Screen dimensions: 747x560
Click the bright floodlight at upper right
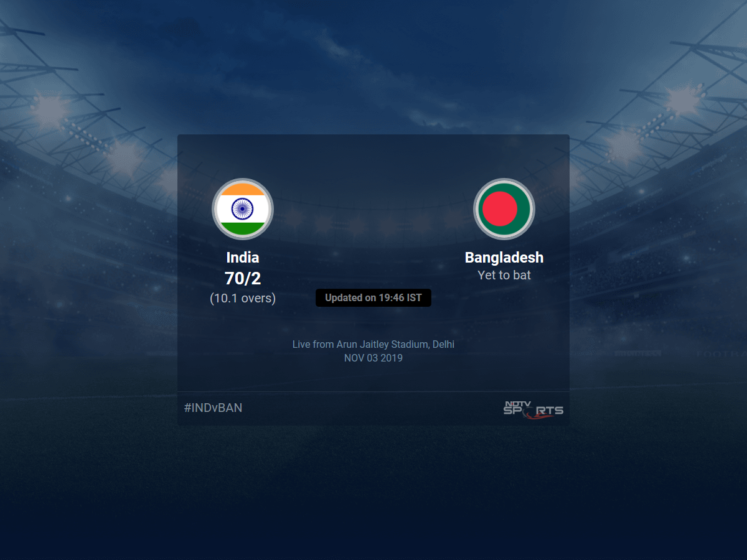coord(684,100)
